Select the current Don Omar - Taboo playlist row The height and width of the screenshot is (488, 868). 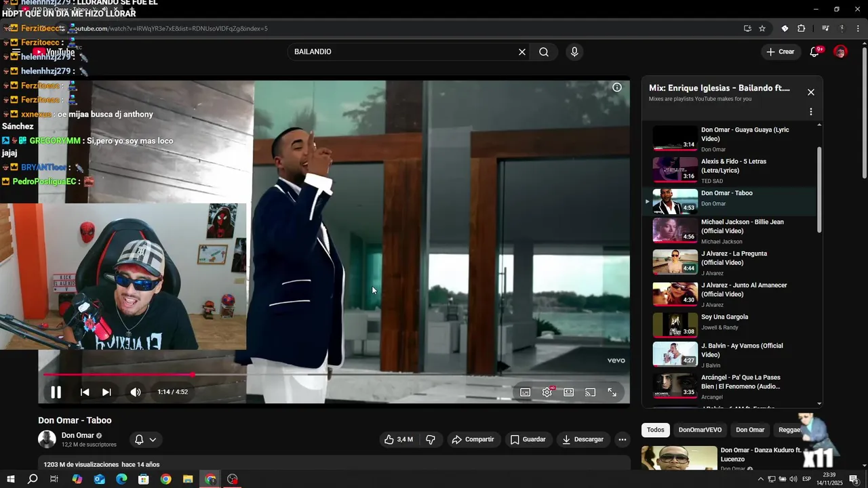click(730, 201)
